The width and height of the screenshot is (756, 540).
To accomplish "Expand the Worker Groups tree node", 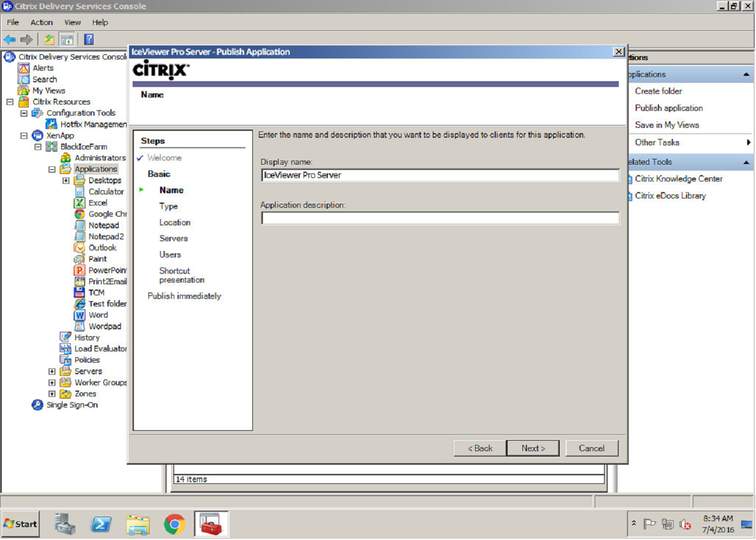I will click(x=52, y=382).
